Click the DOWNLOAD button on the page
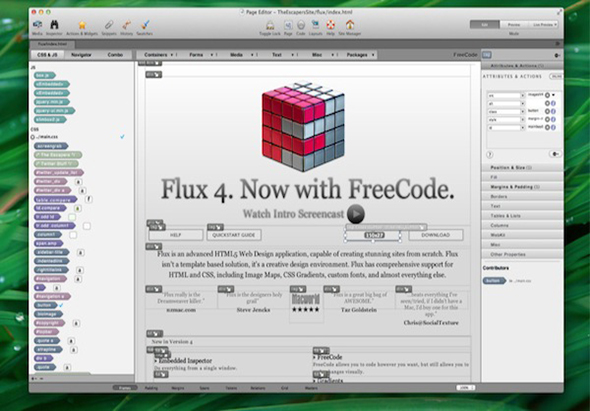Viewport: 590px width, 411px height. (436, 235)
